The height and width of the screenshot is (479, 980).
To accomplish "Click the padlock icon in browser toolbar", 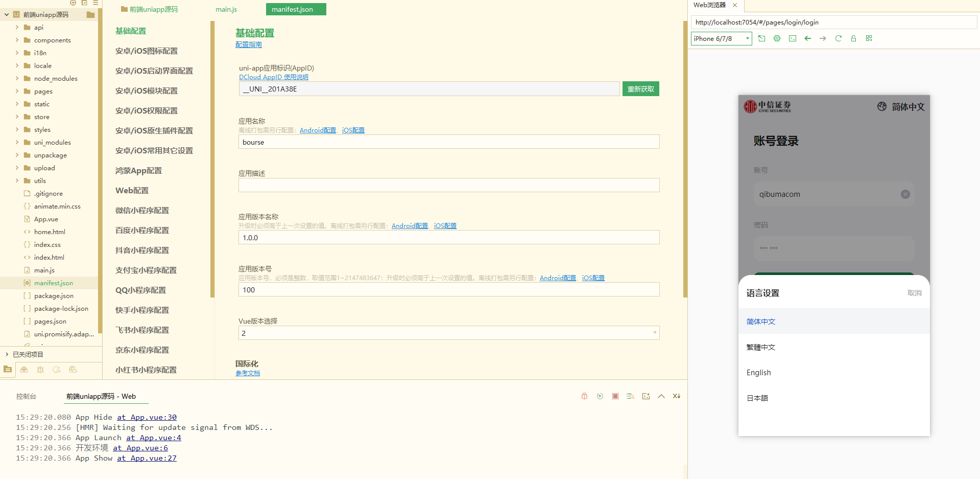I will pos(853,38).
